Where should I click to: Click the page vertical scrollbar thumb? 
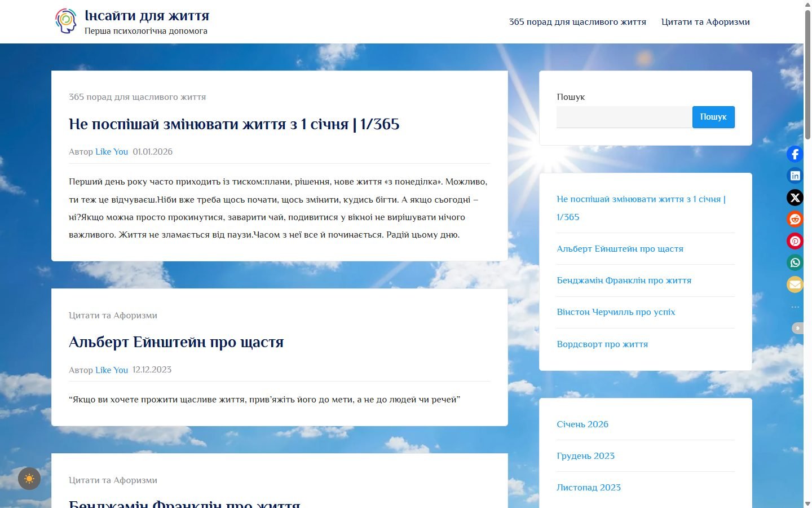click(x=807, y=73)
